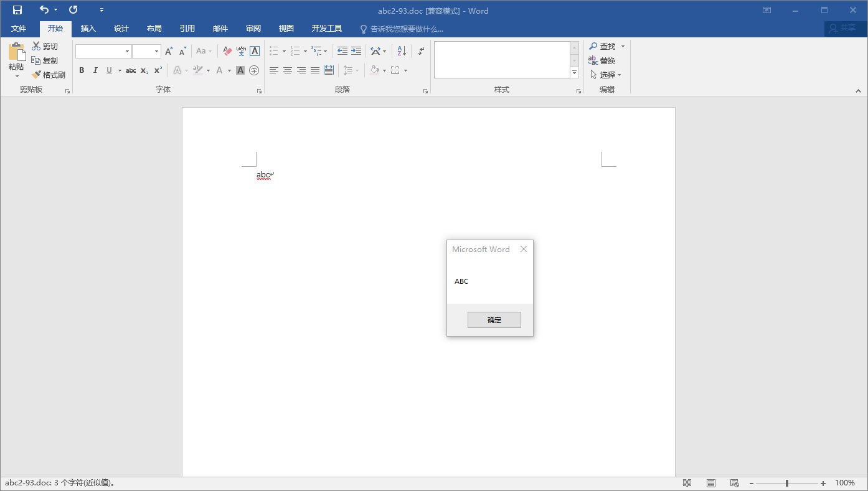Toggle superscript formatting
Viewport: 868px width, 491px height.
(x=158, y=71)
